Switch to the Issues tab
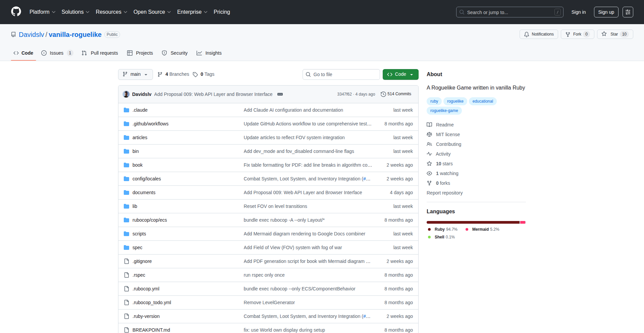644x333 pixels. (x=56, y=53)
